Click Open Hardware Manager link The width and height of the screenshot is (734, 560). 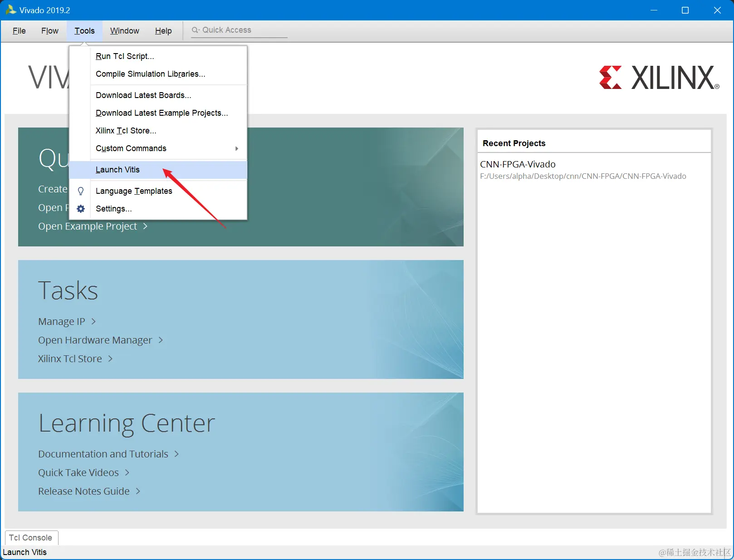95,340
